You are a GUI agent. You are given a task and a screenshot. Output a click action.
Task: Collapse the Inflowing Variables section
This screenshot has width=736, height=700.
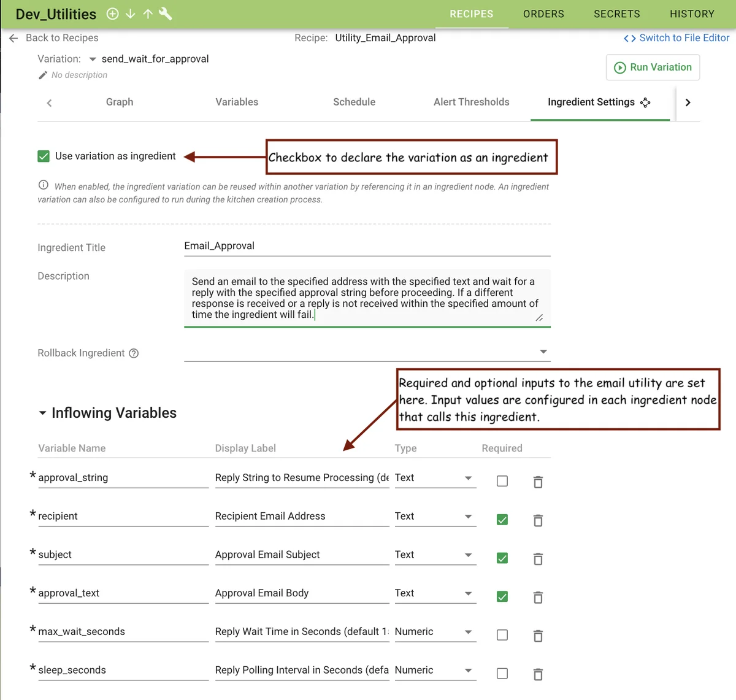[x=43, y=413]
